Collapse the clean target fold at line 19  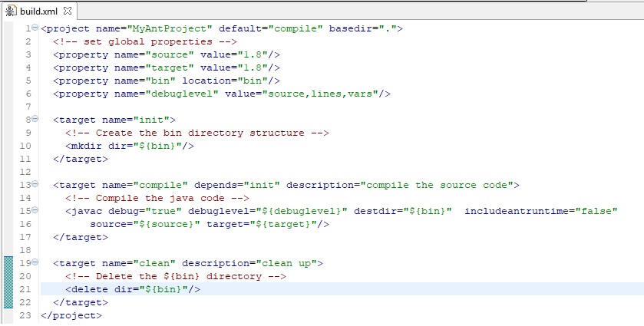[x=35, y=262]
